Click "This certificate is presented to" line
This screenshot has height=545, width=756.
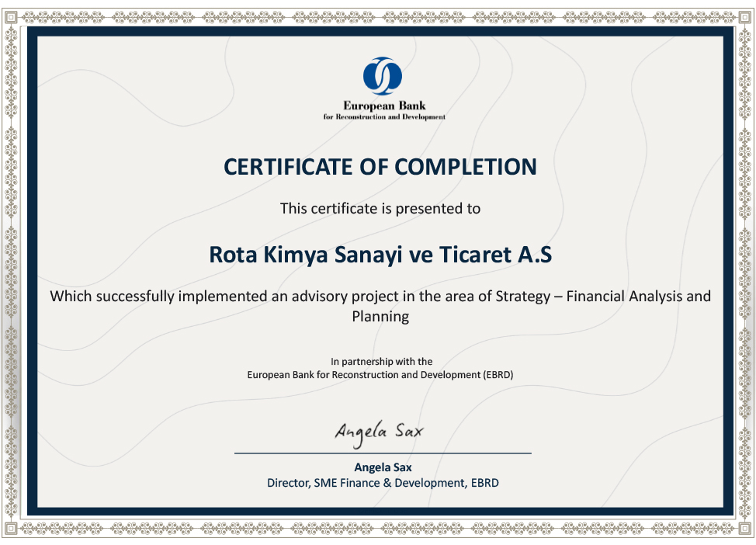[380, 208]
